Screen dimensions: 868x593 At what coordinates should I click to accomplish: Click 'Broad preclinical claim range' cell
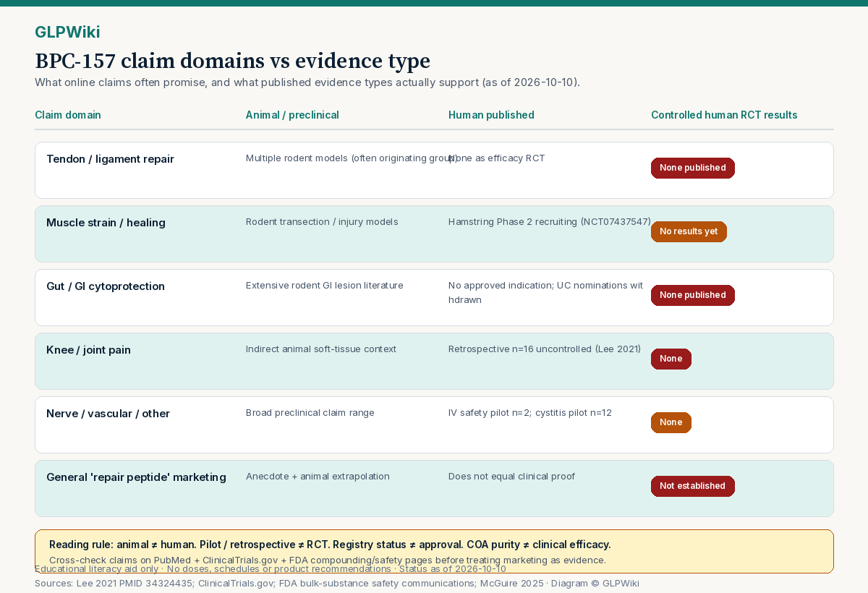point(310,413)
